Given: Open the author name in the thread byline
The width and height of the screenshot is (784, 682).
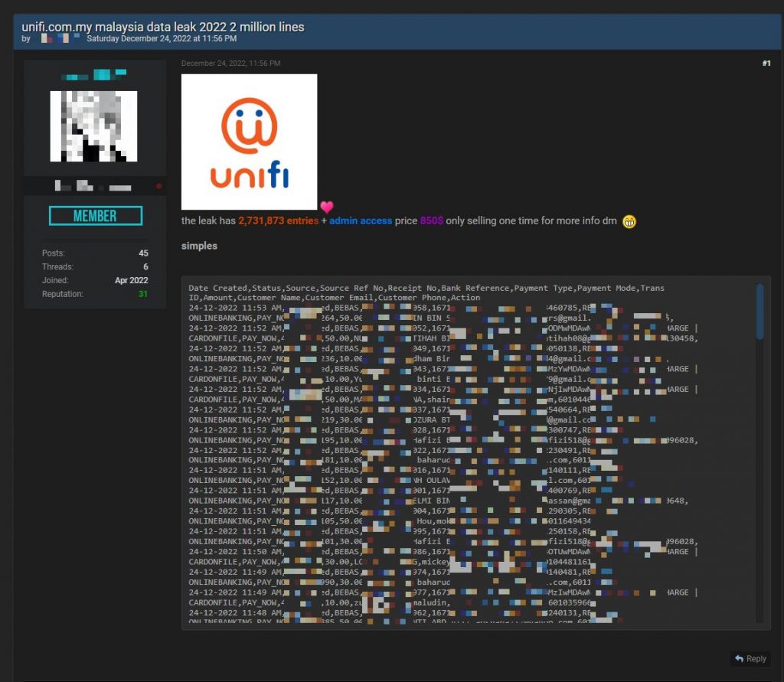Looking at the screenshot, I should (x=58, y=38).
